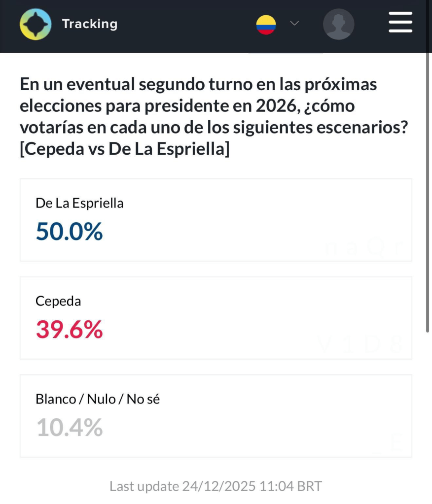Click the gray 10.4% result value

[x=69, y=428]
